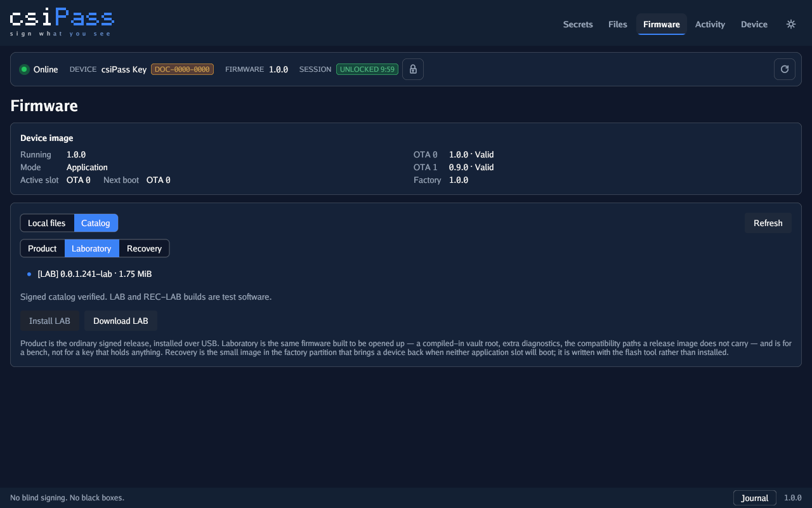Image resolution: width=812 pixels, height=508 pixels.
Task: Click the 'csiPass Key' device name
Action: point(124,69)
